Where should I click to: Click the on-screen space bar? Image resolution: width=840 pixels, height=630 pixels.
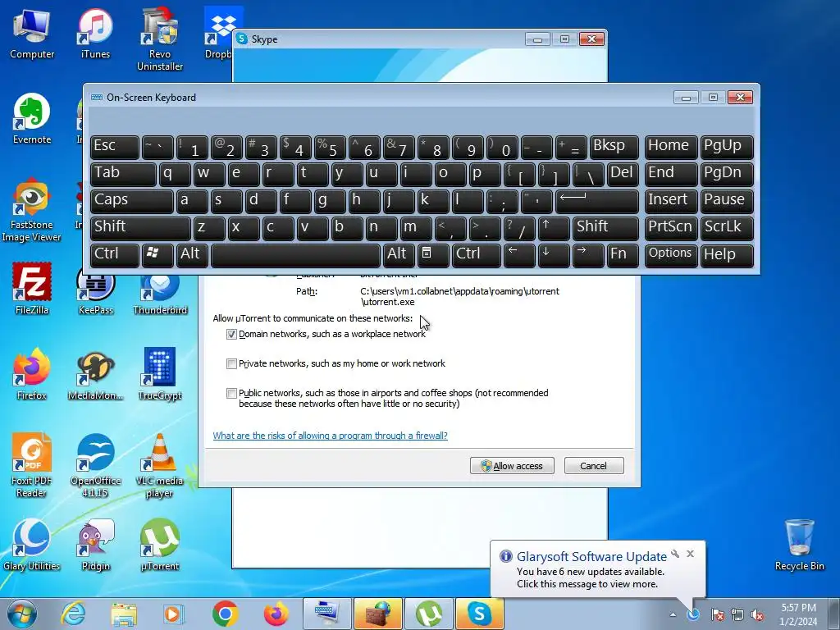(295, 255)
